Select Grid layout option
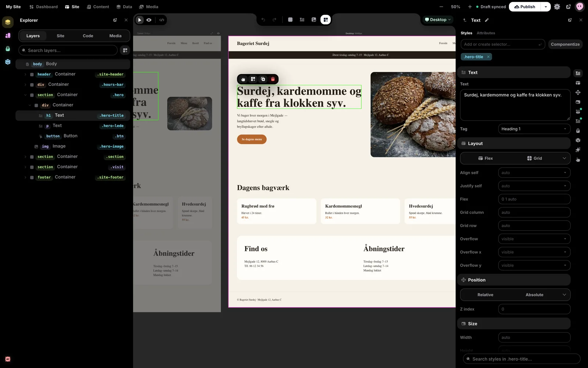The width and height of the screenshot is (588, 368). click(534, 158)
